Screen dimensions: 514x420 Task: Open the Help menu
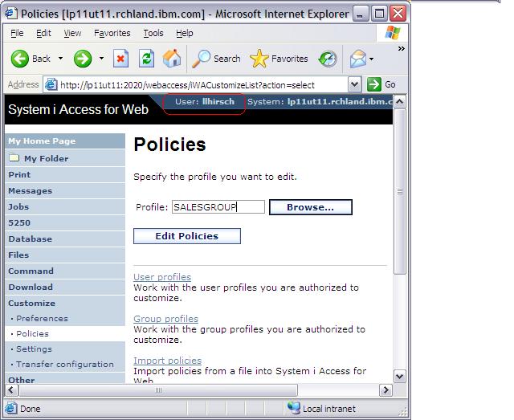coord(185,33)
